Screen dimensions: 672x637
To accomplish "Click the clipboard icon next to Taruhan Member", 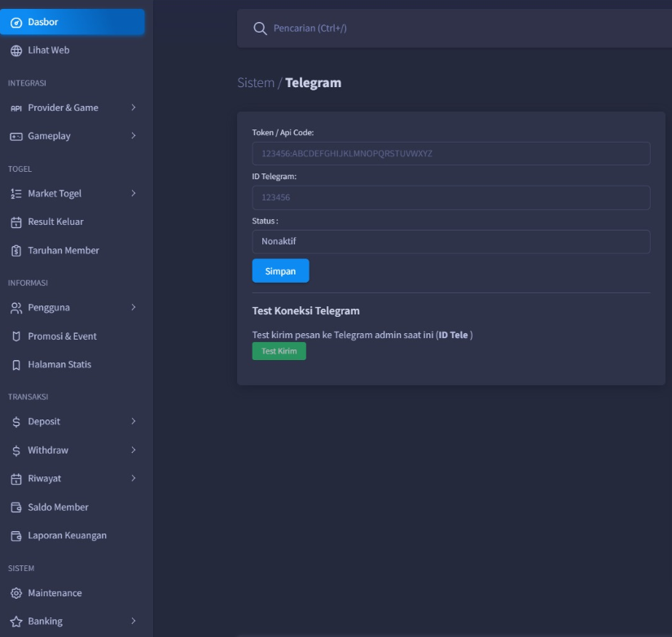I will coord(15,251).
